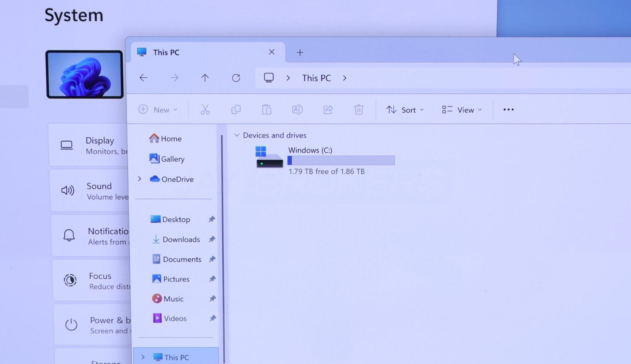Click the Paste clipboard icon
This screenshot has height=364, width=631.
click(x=267, y=110)
